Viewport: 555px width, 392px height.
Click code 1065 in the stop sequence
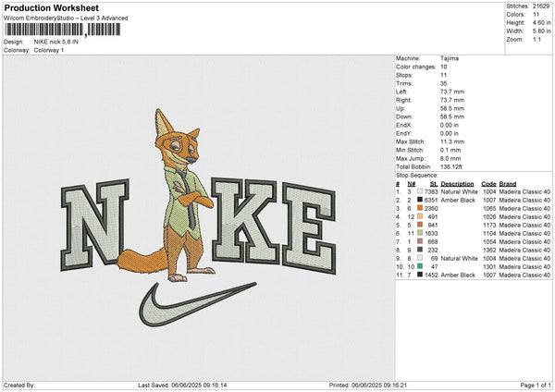coord(489,208)
